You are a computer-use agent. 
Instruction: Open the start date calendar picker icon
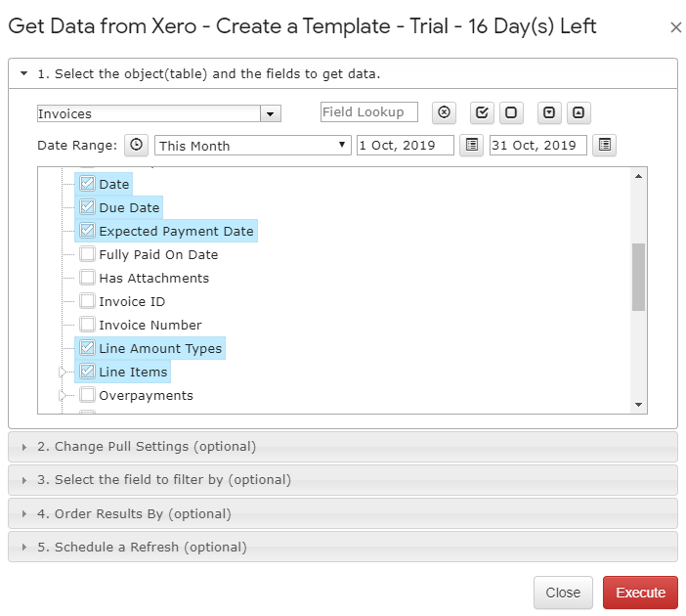click(472, 145)
